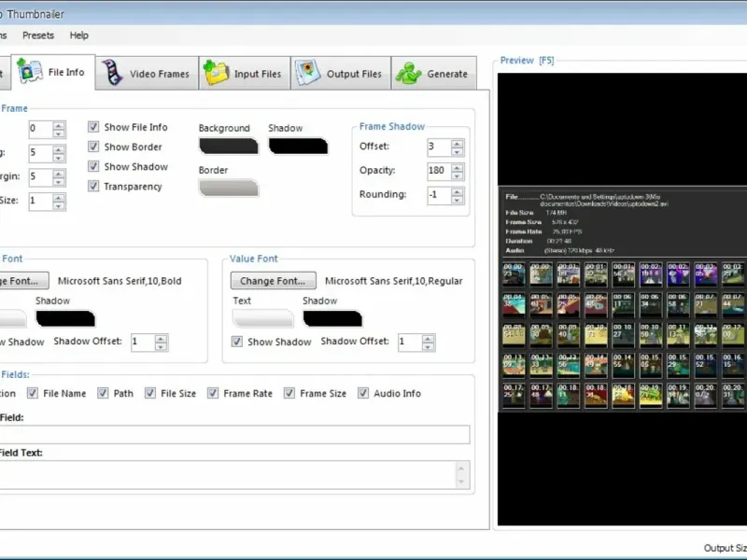Click Change Font button for Value Font
The image size is (747, 560).
point(273,281)
